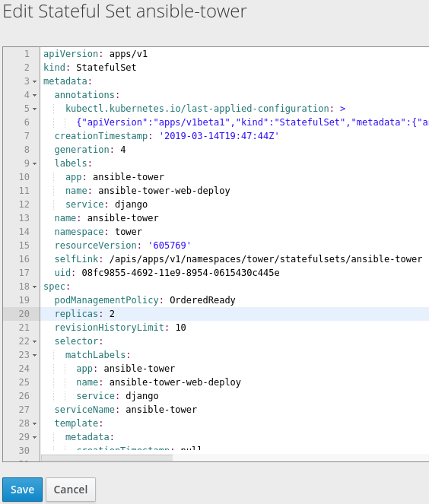The image size is (429, 504).
Task: Click line number 1 in the gutter
Action: coord(27,54)
